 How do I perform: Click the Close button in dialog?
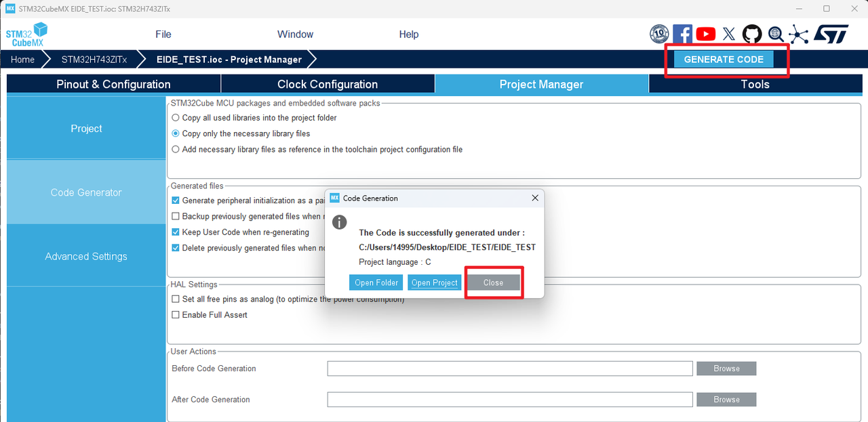(x=493, y=282)
